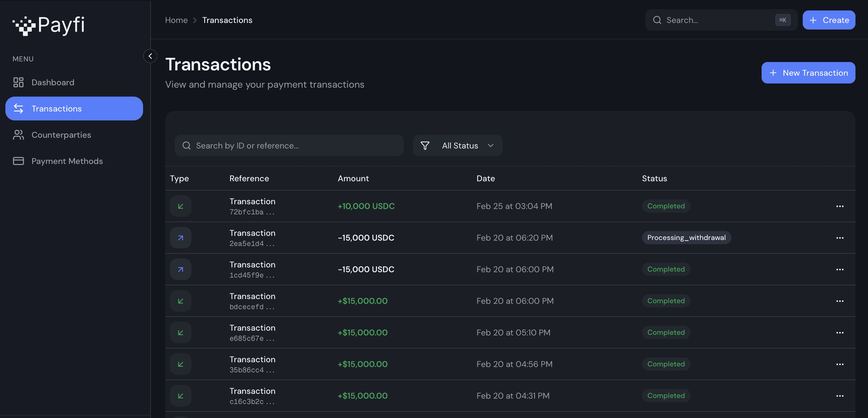Click the funnel filter icon
Image resolution: width=868 pixels, height=418 pixels.
[425, 145]
